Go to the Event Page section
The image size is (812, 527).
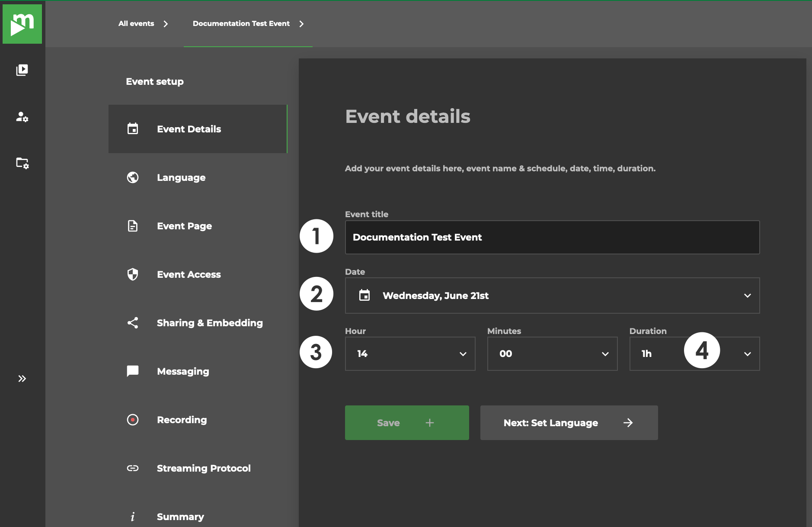point(198,226)
